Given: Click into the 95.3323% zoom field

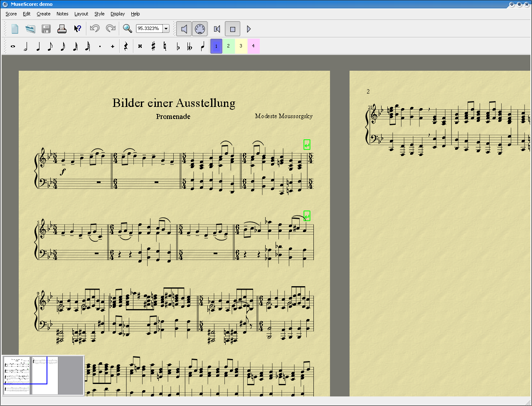Looking at the screenshot, I should click(x=150, y=29).
